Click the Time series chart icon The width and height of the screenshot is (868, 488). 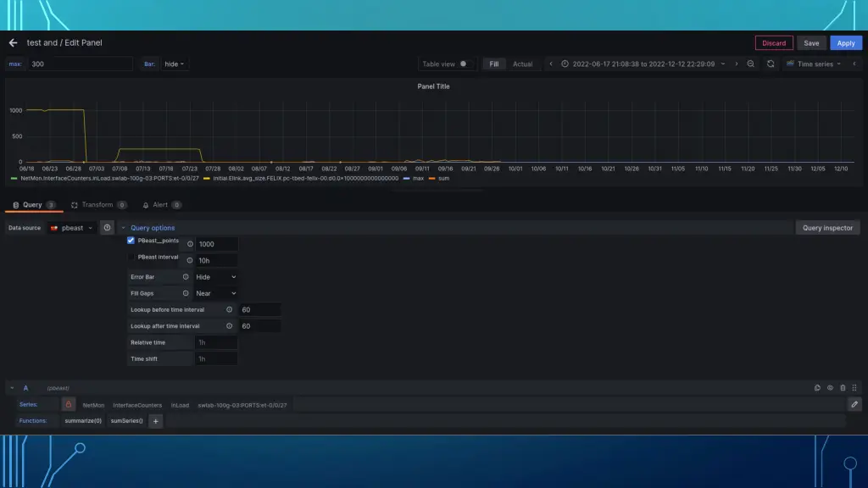coord(790,64)
